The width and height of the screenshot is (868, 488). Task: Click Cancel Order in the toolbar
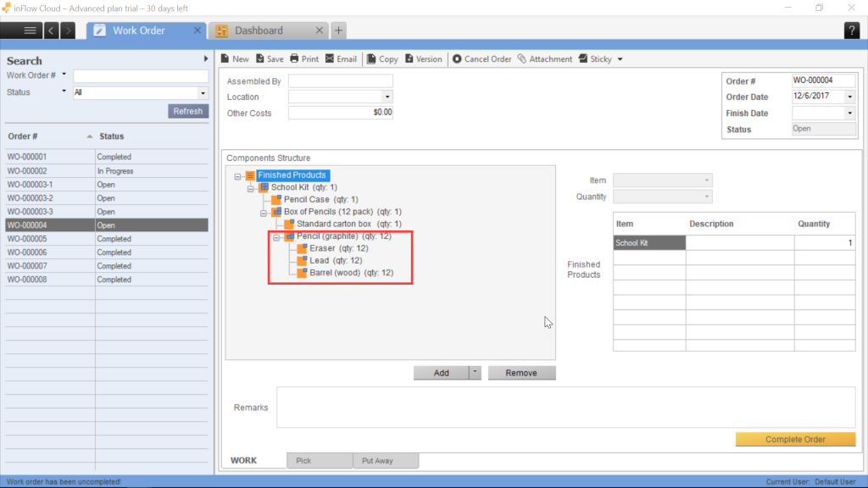(482, 59)
